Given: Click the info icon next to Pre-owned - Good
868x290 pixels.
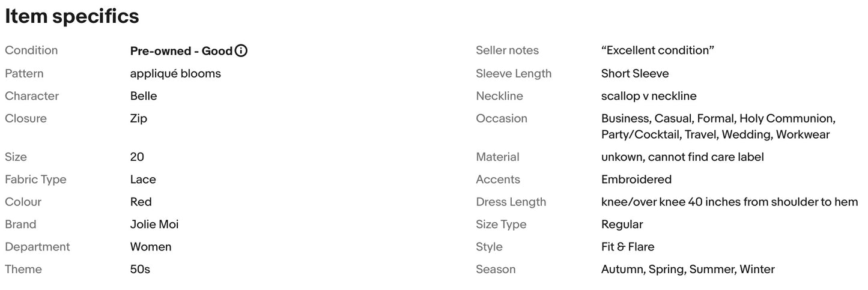Looking at the screenshot, I should point(241,51).
